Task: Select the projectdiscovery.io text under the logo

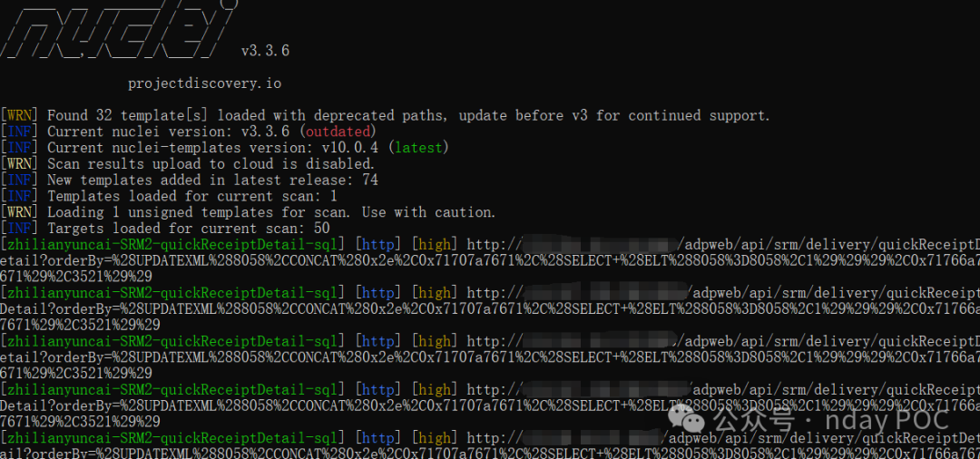Action: coord(205,83)
